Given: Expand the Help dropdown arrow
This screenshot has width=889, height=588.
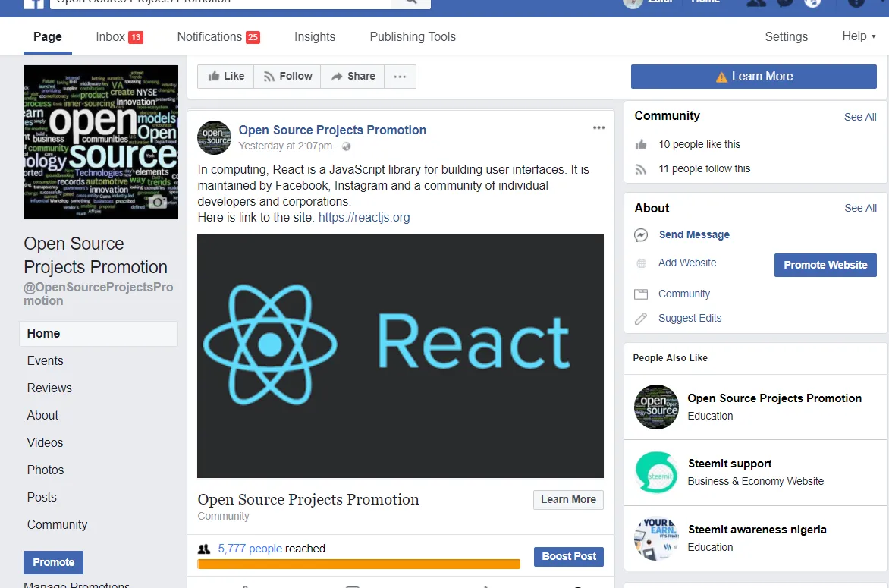Looking at the screenshot, I should coord(874,36).
